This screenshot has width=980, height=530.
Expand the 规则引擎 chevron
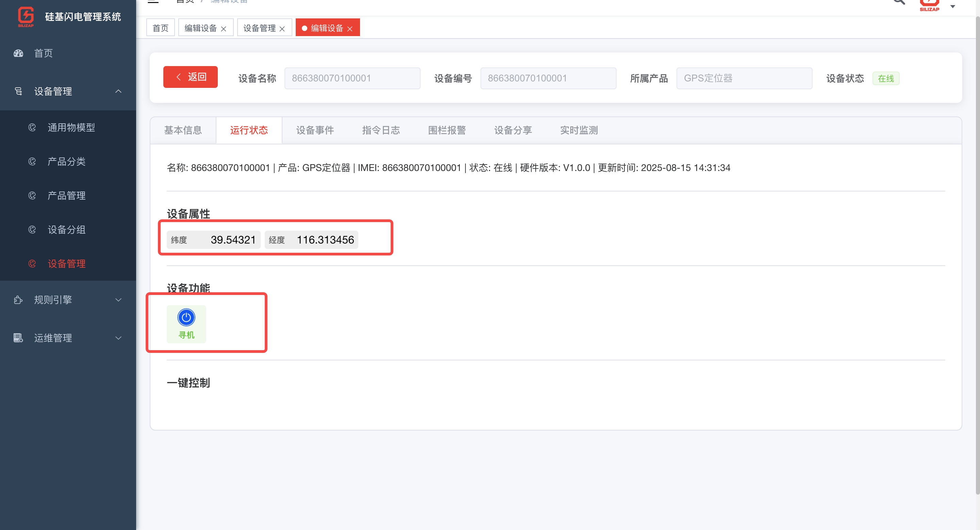118,300
